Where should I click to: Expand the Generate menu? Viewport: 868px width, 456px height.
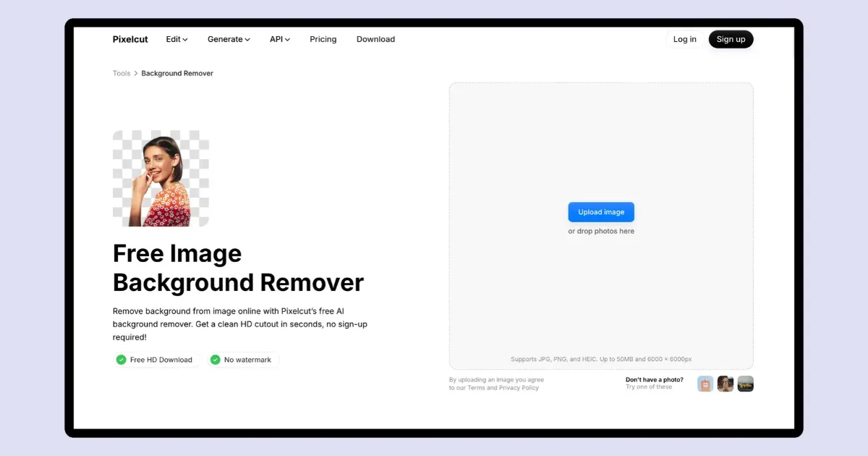229,39
